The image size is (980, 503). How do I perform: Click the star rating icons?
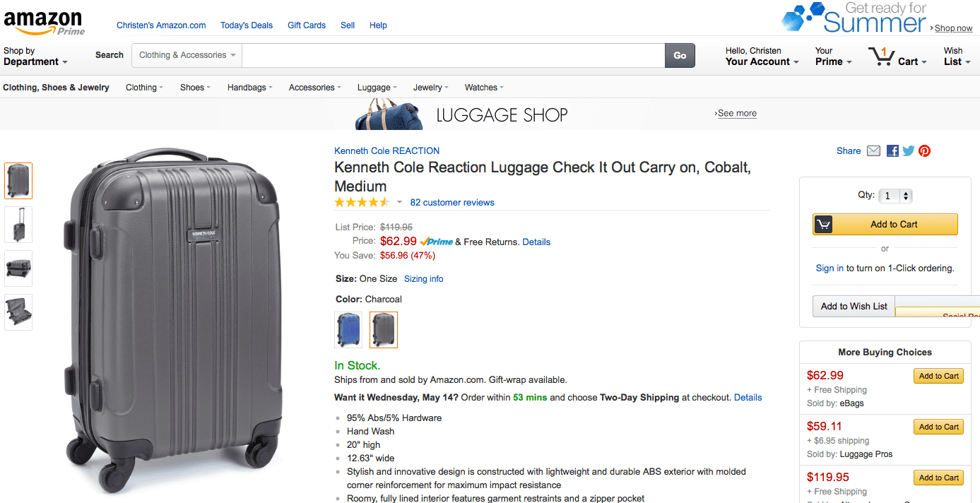362,203
